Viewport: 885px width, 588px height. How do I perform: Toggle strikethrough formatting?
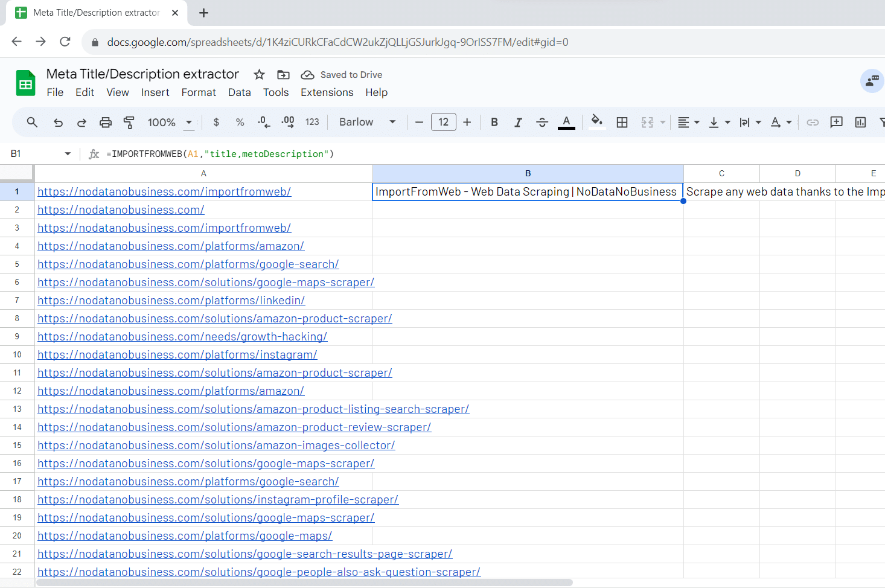542,123
